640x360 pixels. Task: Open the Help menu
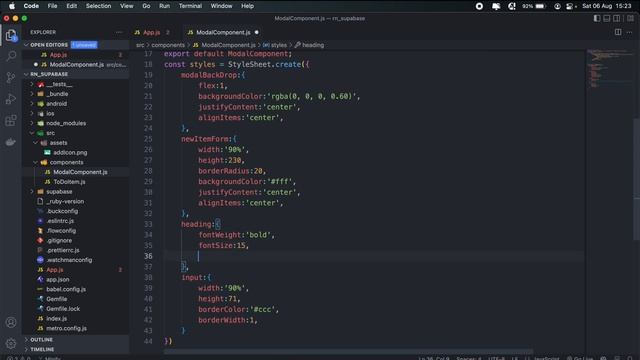coord(247,6)
